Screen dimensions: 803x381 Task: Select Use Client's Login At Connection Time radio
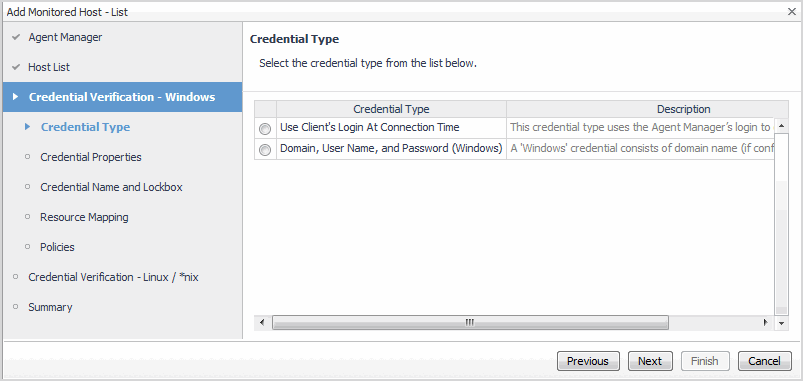[265, 129]
